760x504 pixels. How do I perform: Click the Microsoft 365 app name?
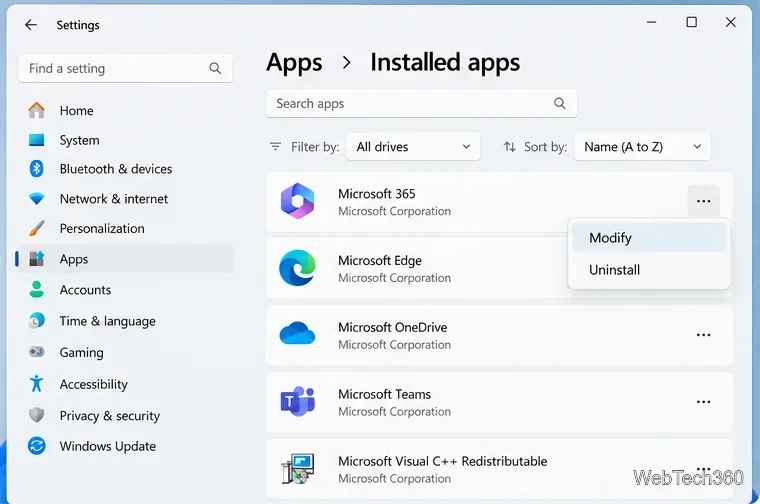(x=377, y=193)
